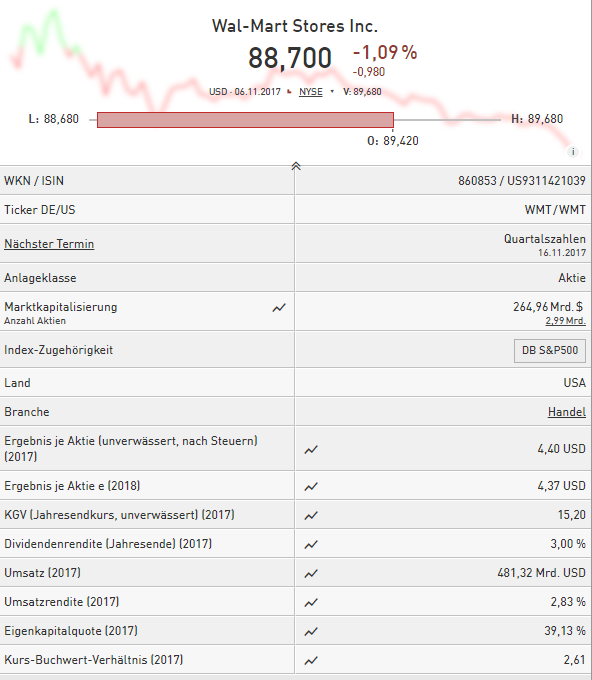The height and width of the screenshot is (680, 592).
Task: Open Umsatzrendite (2017) trend chart icon
Action: (x=311, y=603)
